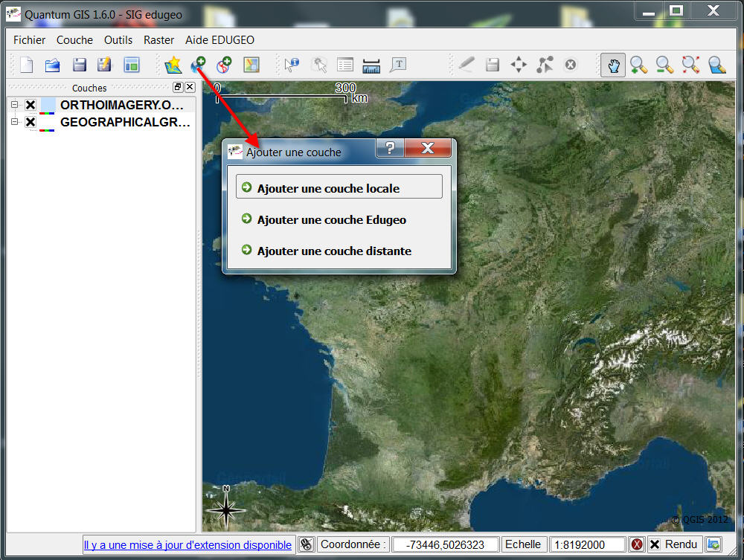This screenshot has width=744, height=560.
Task: Close the Couches panel
Action: (190, 87)
